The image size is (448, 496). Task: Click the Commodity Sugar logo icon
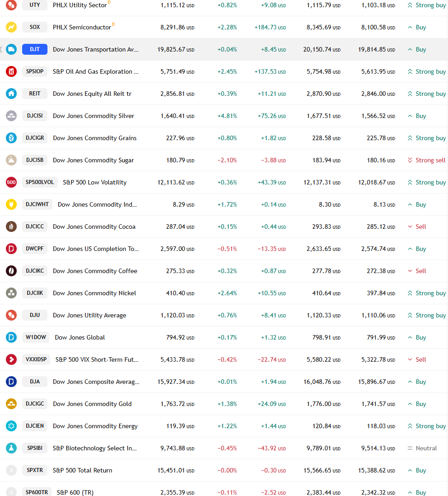11,160
